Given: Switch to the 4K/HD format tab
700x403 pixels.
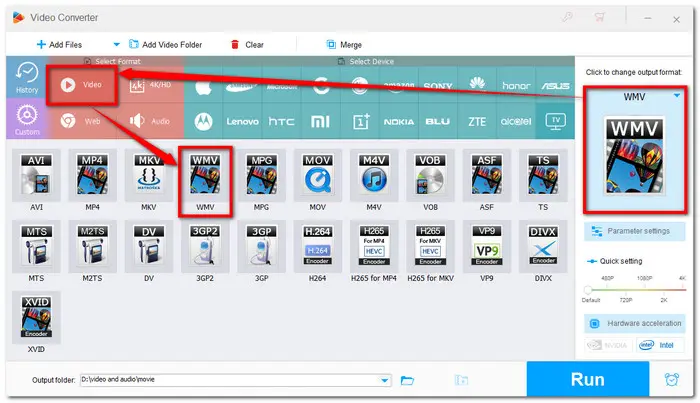Looking at the screenshot, I should point(150,85).
